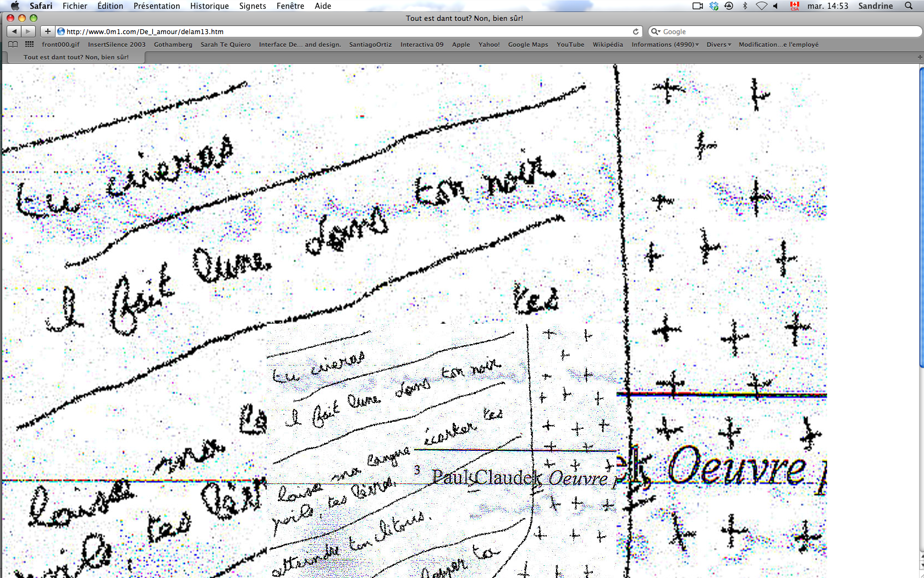The image size is (924, 578).
Task: Click the Bluetooth status icon
Action: [745, 6]
